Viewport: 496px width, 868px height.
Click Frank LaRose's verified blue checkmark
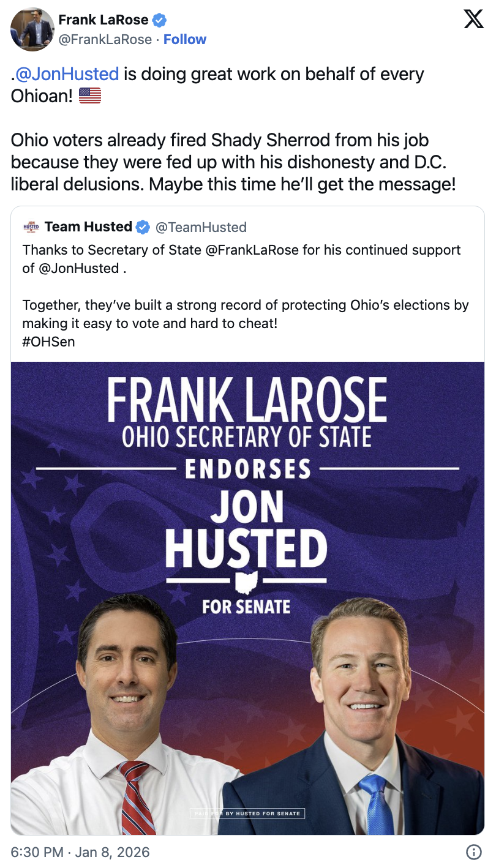point(160,19)
